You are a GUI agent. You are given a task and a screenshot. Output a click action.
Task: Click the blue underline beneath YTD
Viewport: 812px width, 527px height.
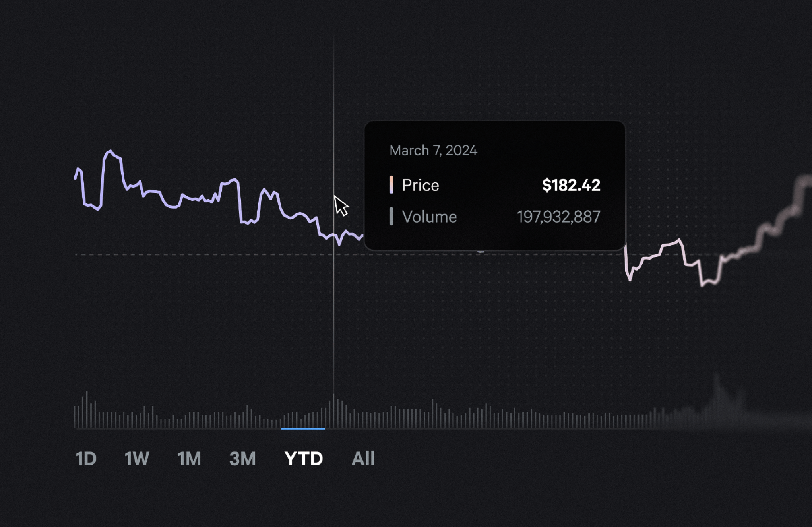coord(302,429)
